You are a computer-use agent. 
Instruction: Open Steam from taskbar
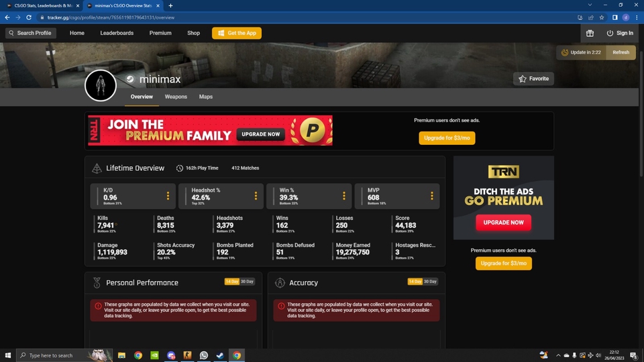pyautogui.click(x=220, y=355)
